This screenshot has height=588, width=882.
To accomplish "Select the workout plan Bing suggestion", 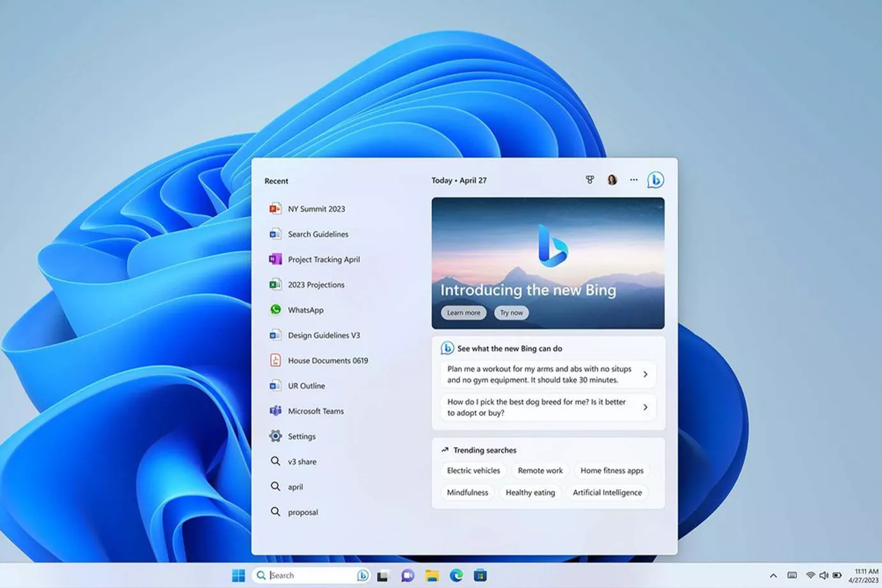I will pos(548,374).
